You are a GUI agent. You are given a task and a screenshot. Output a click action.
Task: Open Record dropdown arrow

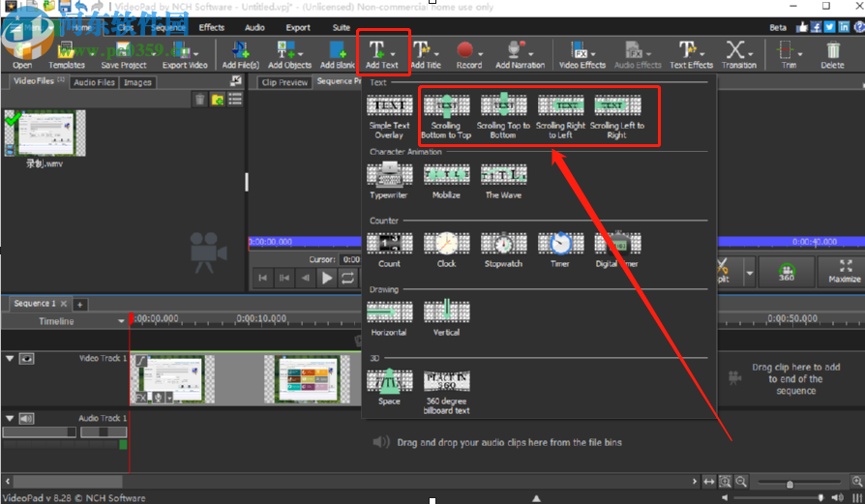481,54
